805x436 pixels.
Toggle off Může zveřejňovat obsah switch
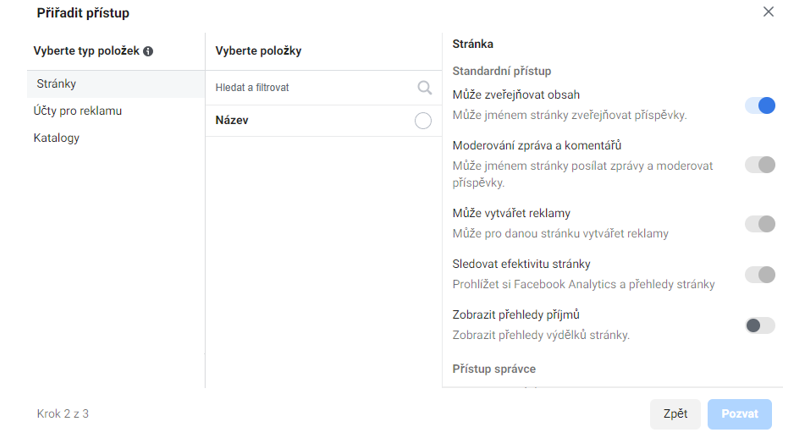pos(760,106)
